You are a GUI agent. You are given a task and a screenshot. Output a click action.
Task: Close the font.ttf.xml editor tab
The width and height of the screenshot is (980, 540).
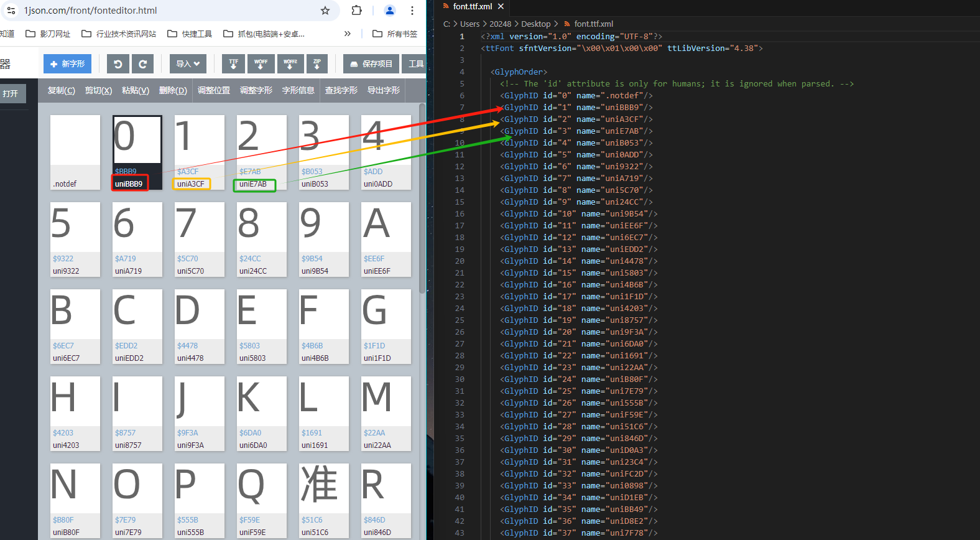[501, 6]
